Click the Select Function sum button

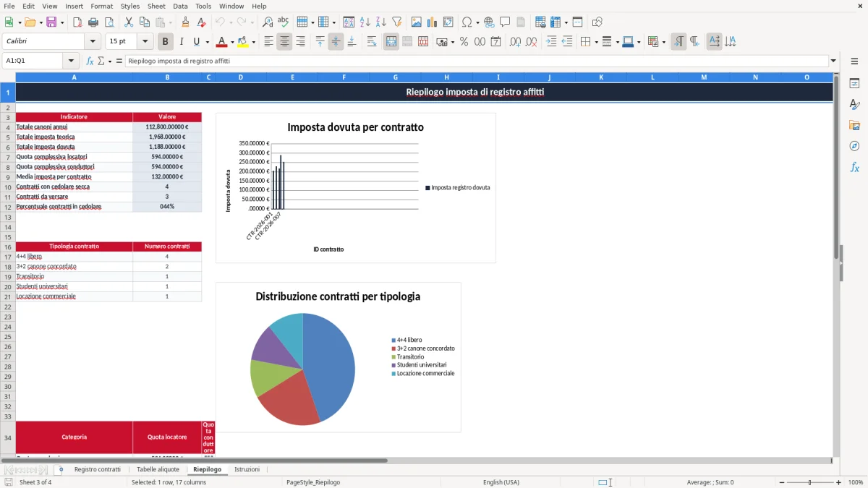click(101, 61)
